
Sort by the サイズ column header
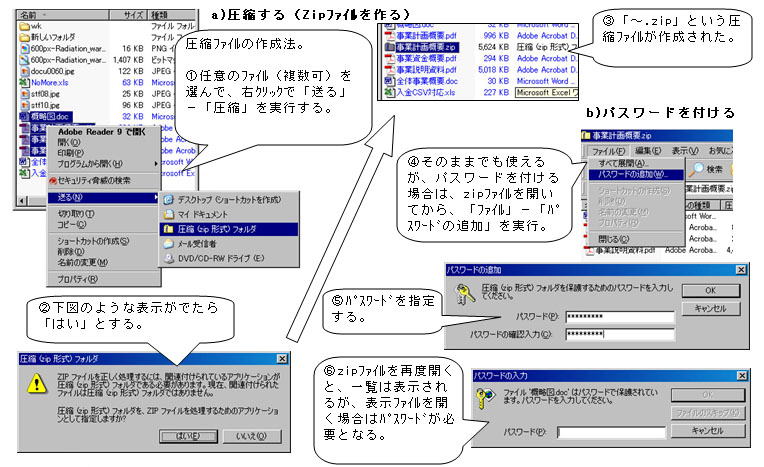coord(128,15)
